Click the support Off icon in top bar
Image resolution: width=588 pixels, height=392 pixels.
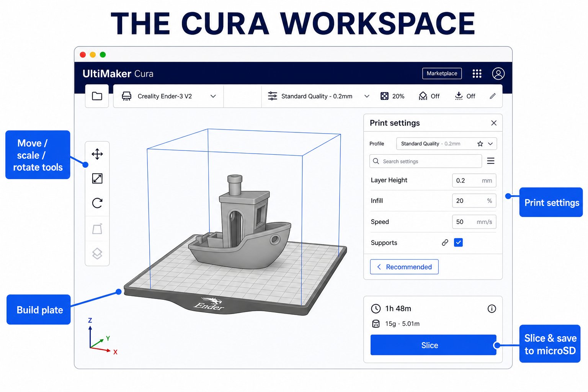423,96
